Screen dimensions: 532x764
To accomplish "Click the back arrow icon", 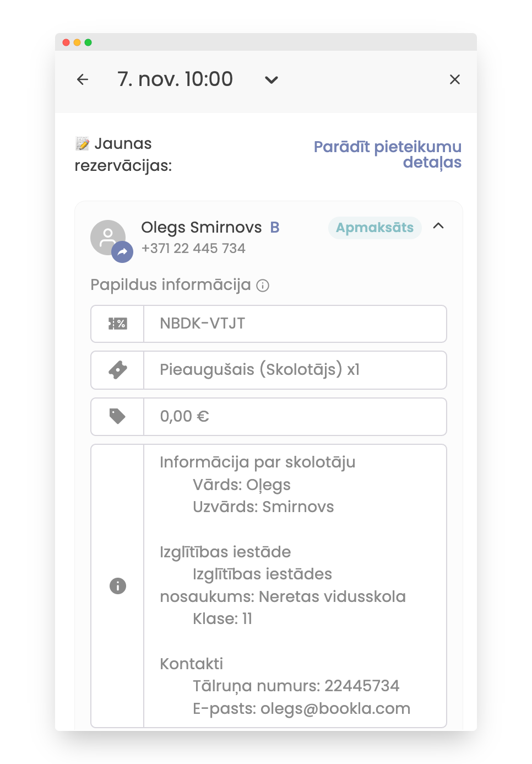I will click(x=83, y=79).
